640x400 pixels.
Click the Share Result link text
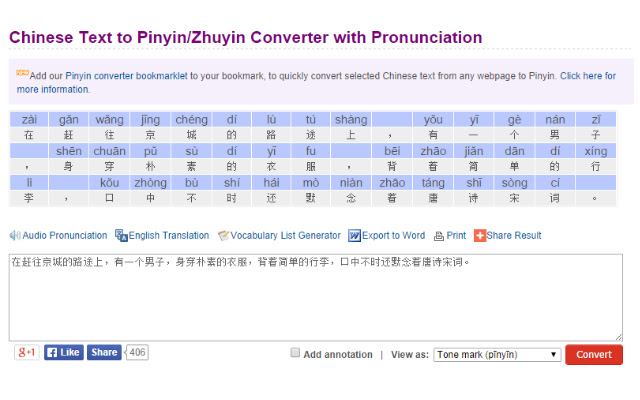514,236
